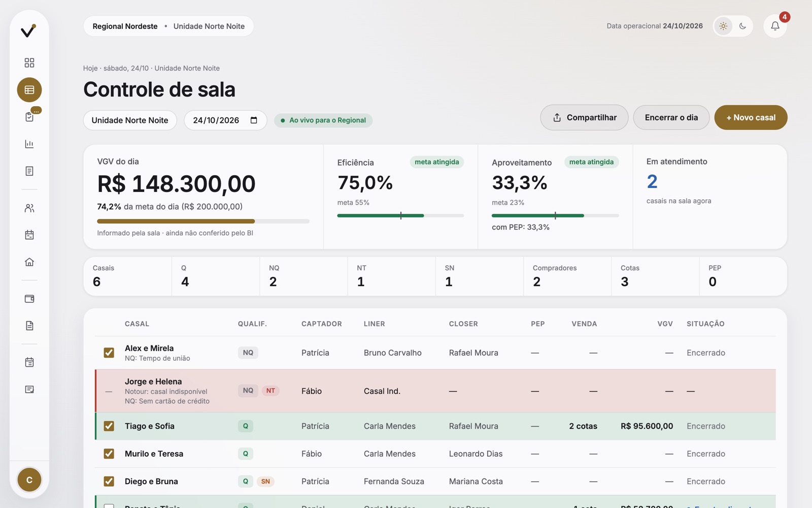Uncheck the Alex e Mirela checkbox

(109, 353)
